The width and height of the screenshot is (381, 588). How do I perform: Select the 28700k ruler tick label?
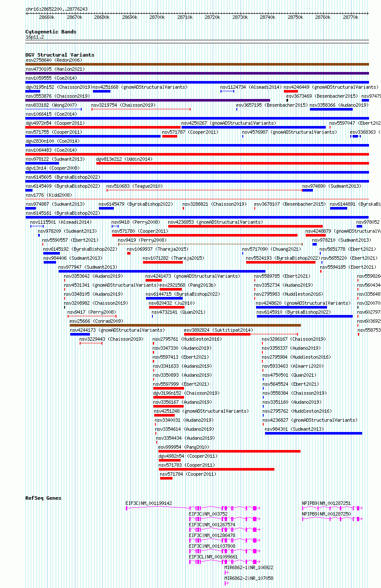157,17
